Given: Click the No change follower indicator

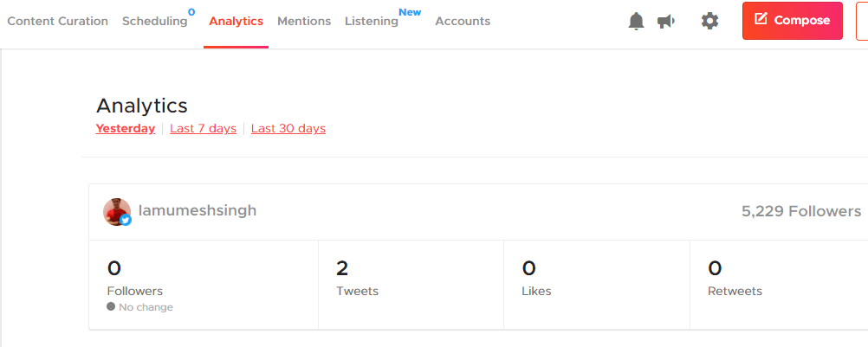Looking at the screenshot, I should pyautogui.click(x=140, y=307).
